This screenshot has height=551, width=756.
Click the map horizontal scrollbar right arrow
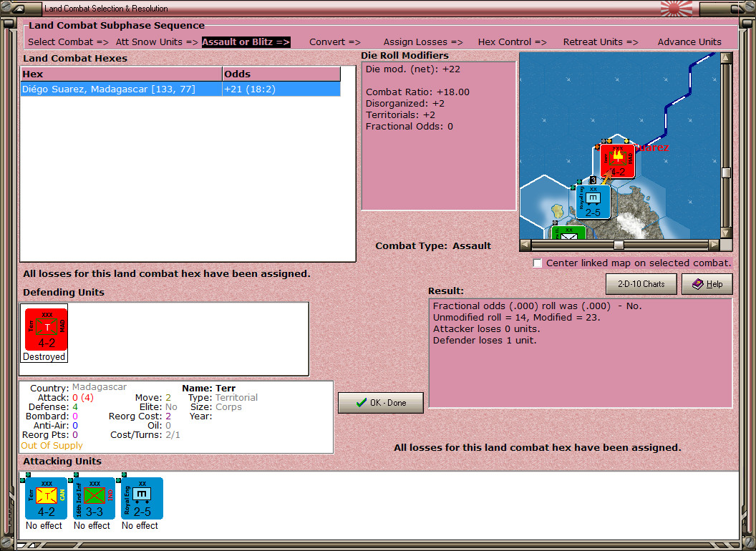click(714, 245)
